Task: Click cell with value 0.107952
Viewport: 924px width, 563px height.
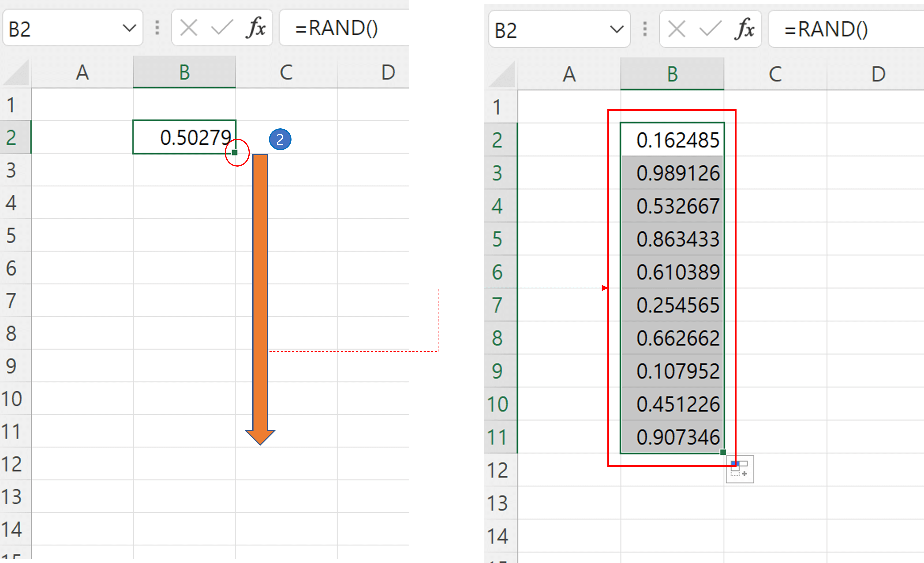Action: (x=672, y=371)
